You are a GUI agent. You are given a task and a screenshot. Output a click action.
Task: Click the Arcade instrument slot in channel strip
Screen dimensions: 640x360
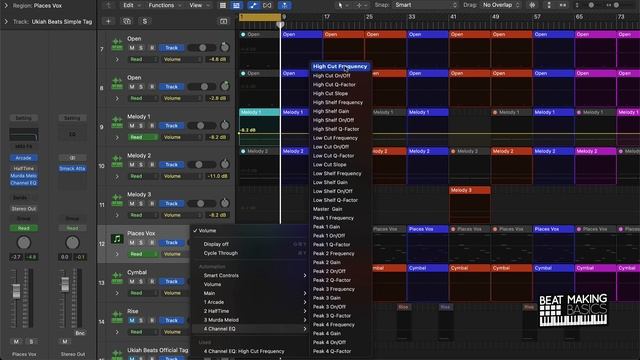click(x=24, y=158)
